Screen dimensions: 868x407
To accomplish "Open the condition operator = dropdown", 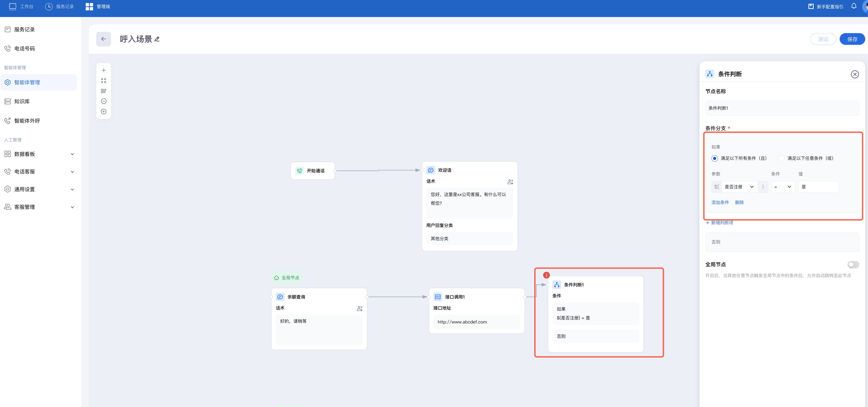I will coord(782,187).
